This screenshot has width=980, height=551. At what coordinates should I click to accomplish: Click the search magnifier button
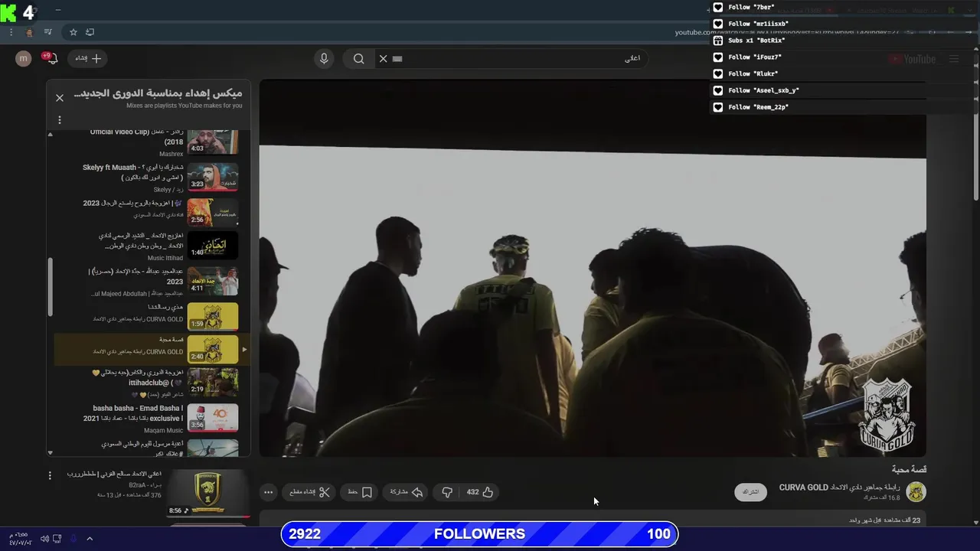coord(358,58)
